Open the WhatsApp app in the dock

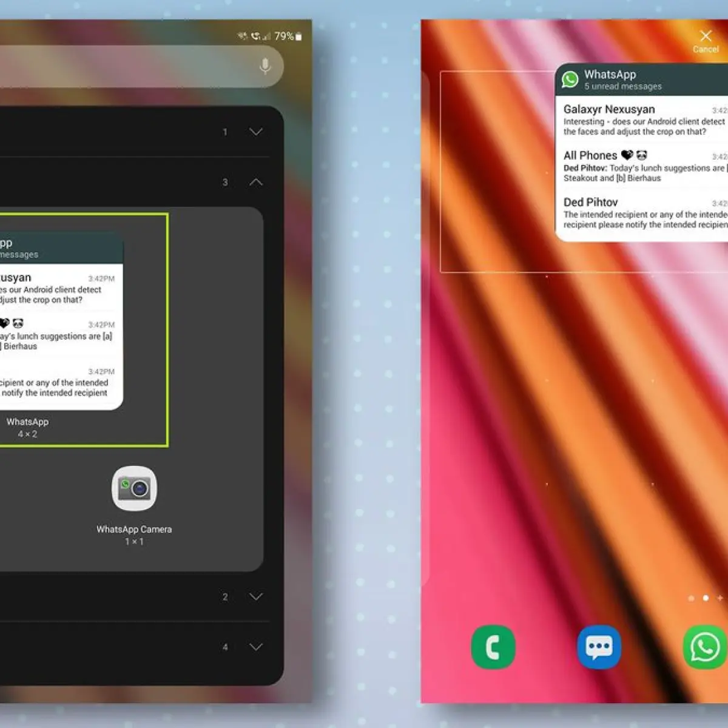[705, 647]
